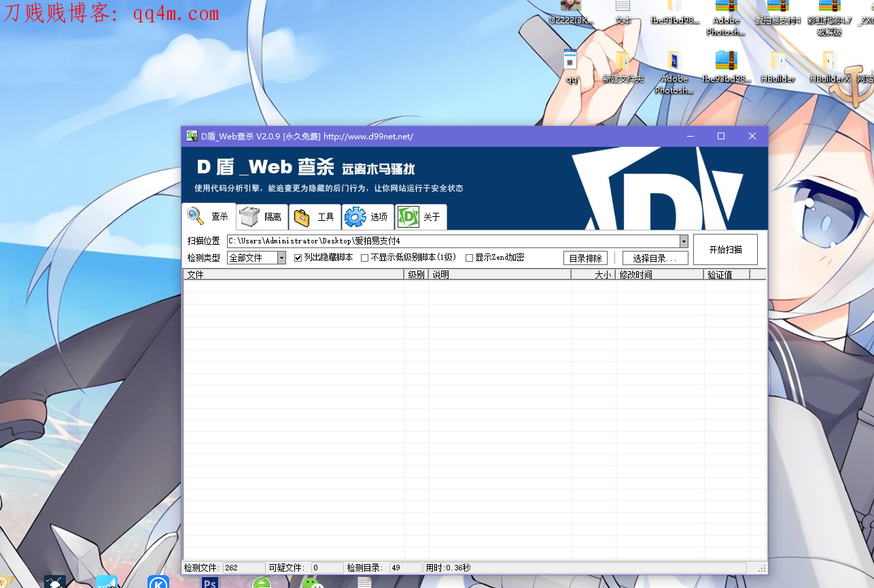Viewport: 874px width, 588px height.
Task: Select the 彩虹代刷4.7破解版 archive desktop icon
Action: click(829, 18)
